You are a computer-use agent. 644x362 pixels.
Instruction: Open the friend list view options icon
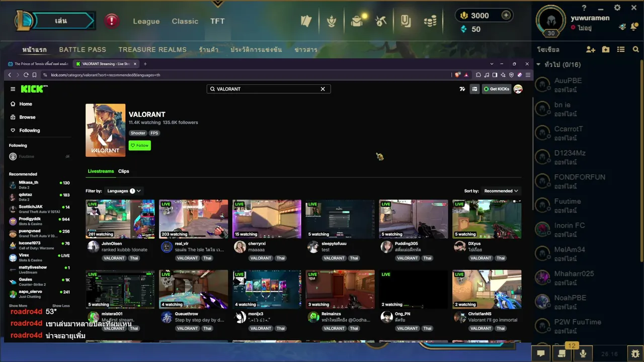621,49
